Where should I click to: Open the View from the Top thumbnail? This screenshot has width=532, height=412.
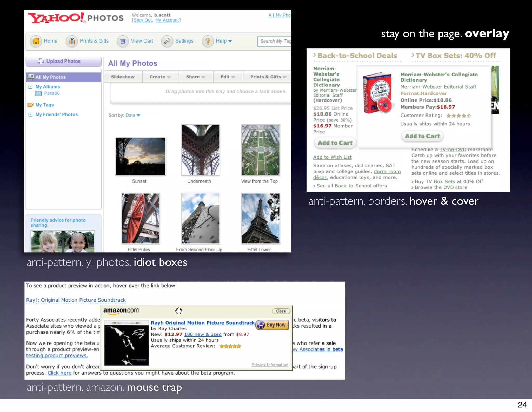[261, 150]
